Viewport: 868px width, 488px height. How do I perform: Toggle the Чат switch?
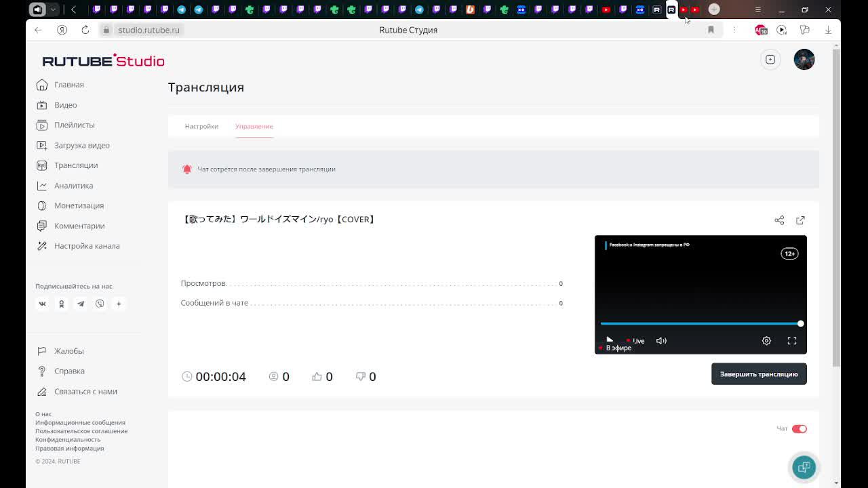point(800,428)
